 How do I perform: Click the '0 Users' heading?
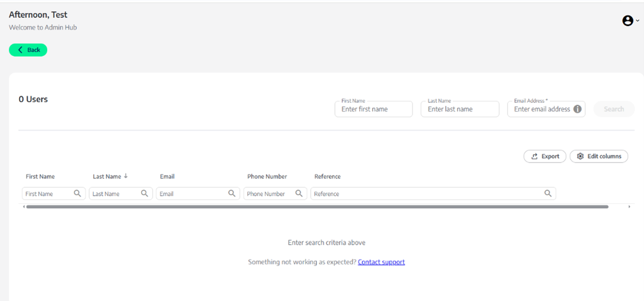(33, 99)
